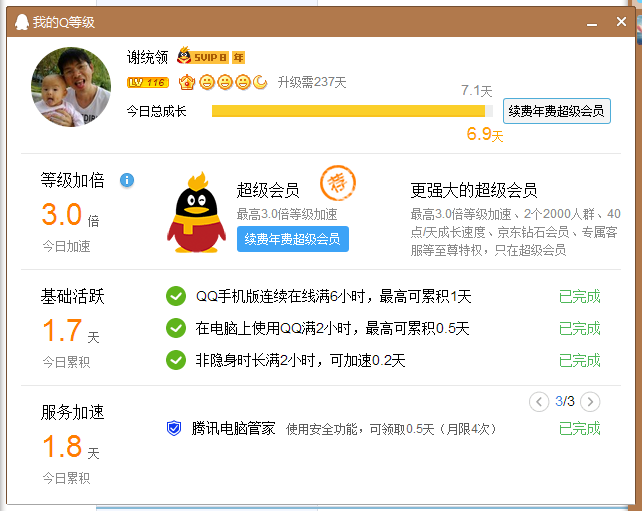Click the 最高3.0倍等级加速 subtitle
The width and height of the screenshot is (642, 511).
(287, 214)
